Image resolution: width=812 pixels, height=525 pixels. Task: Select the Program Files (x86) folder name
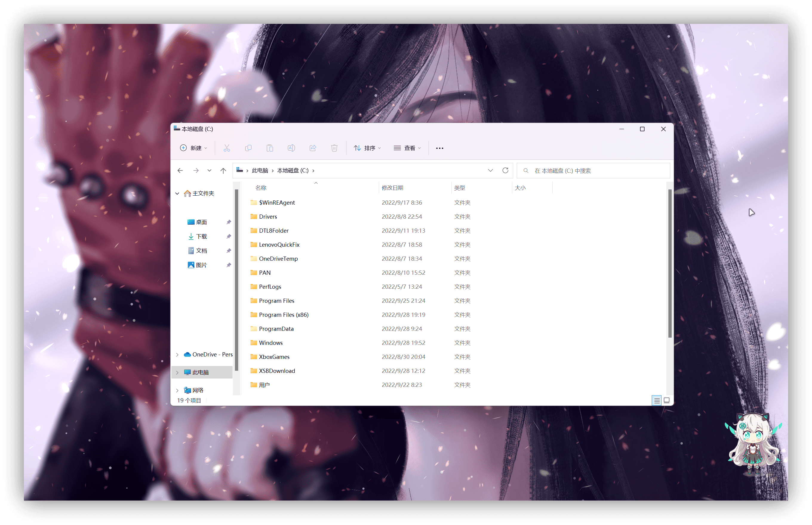click(x=284, y=315)
